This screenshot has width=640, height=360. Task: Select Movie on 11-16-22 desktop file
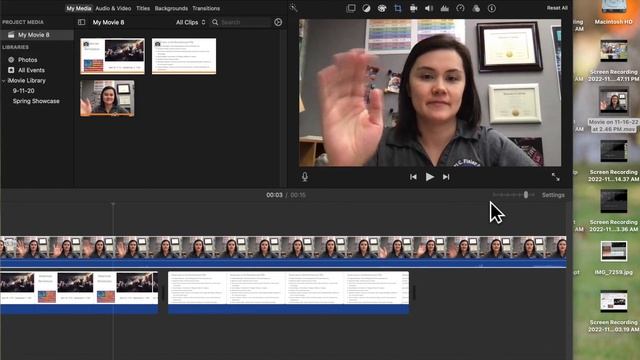coord(613,110)
